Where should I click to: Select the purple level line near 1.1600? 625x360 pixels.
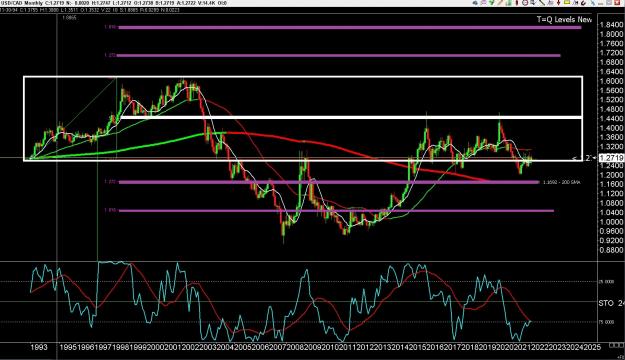coord(329,182)
